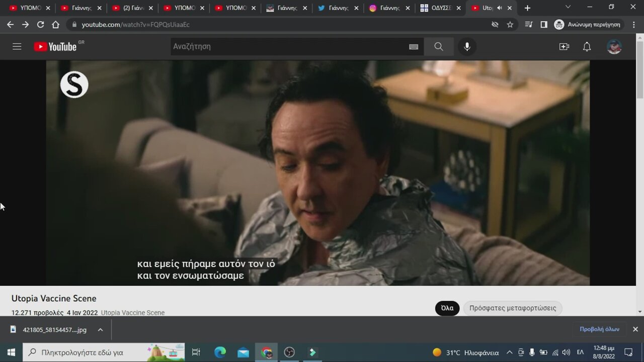Switch to the Instagram Γιάννης tab
The height and width of the screenshot is (362, 644).
388,8
